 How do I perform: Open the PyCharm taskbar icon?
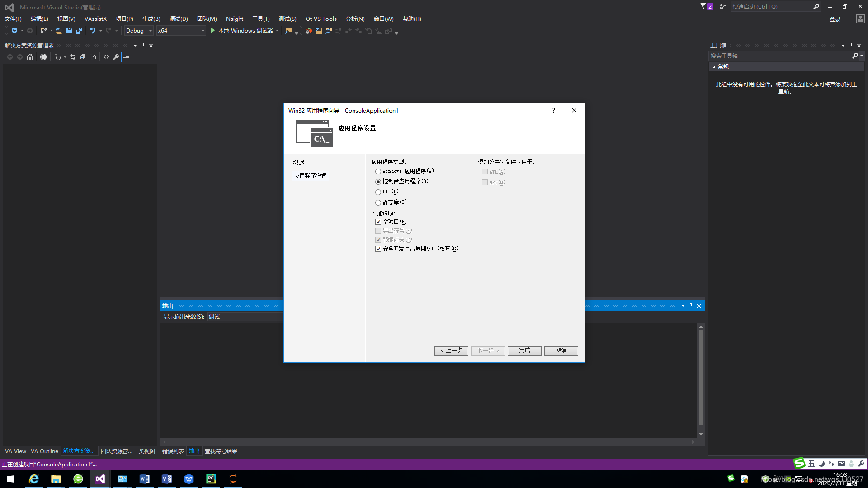click(211, 479)
